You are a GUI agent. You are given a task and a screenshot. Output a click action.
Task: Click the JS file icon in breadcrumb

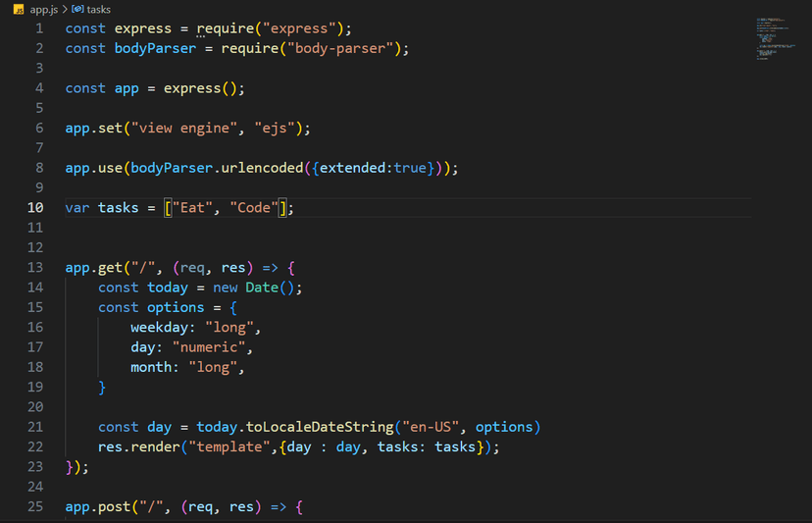[19, 10]
